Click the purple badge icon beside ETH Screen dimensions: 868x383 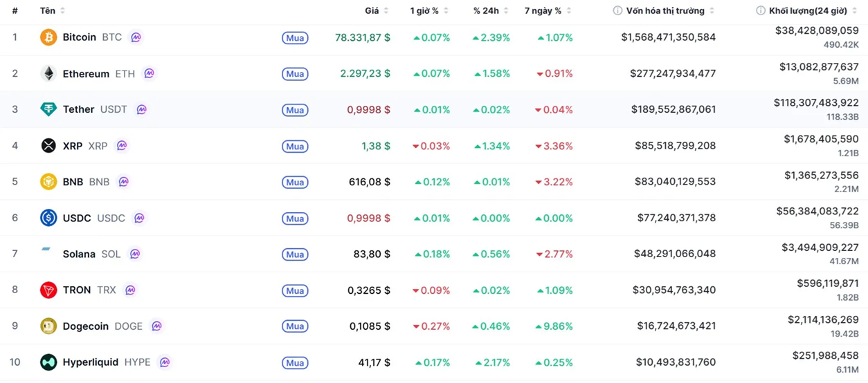[150, 73]
